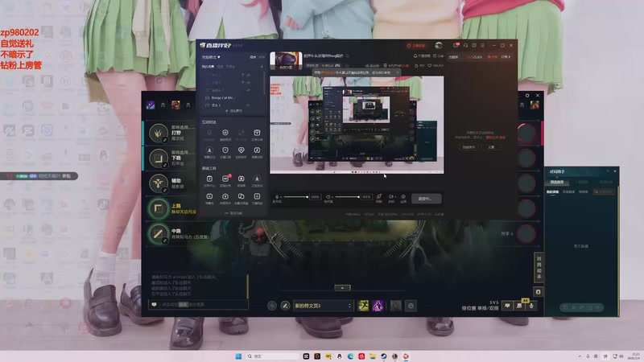644x362 pixels.
Task: Open the 基础工具 tool with red badge
Action: [225, 180]
